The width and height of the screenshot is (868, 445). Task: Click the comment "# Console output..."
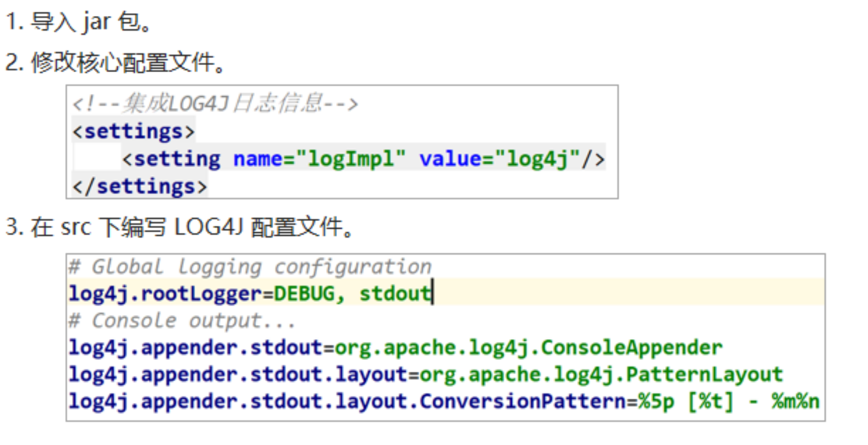coord(182,321)
